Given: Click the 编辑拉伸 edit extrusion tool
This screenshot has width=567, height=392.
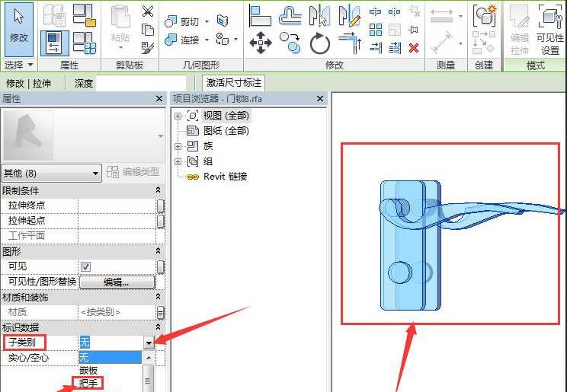Looking at the screenshot, I should [520, 30].
